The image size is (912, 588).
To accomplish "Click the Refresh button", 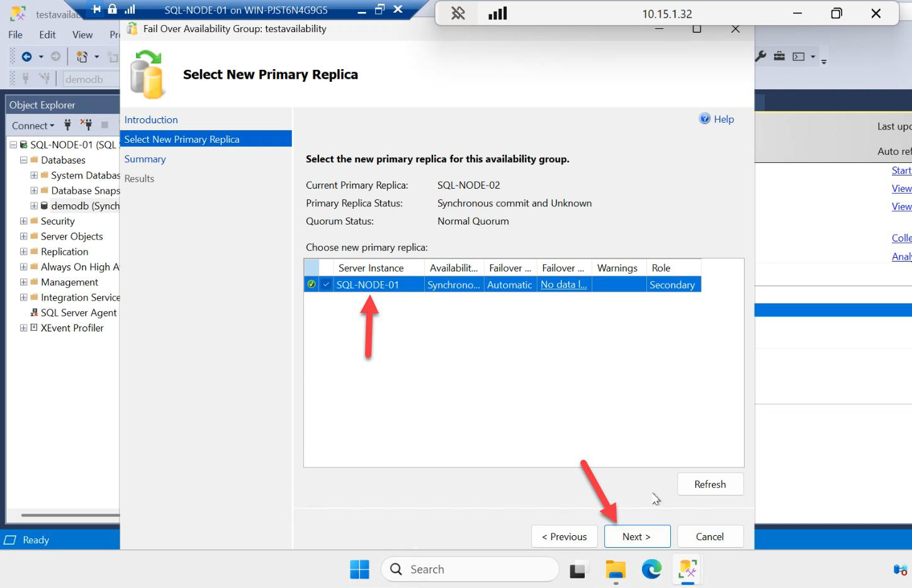I will [710, 484].
